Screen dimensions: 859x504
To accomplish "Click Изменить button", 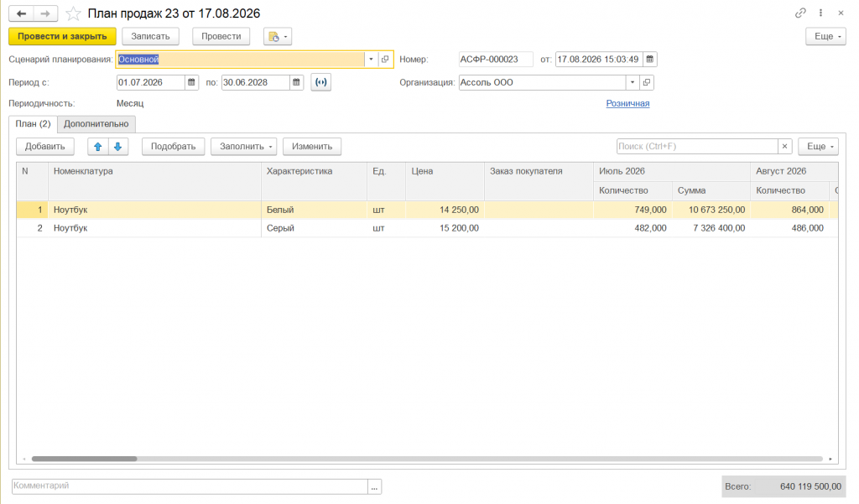I will tap(312, 146).
